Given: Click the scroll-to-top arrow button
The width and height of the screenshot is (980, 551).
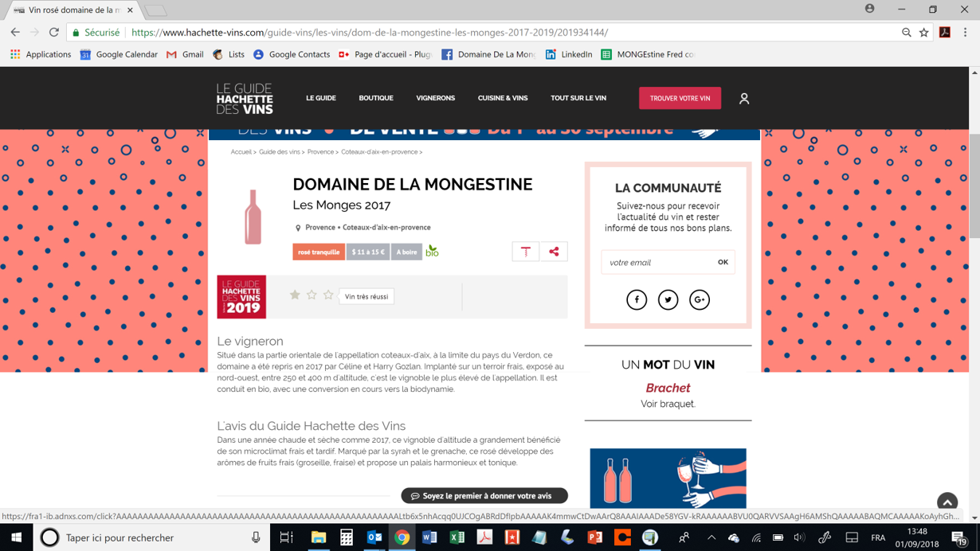Looking at the screenshot, I should (x=947, y=502).
